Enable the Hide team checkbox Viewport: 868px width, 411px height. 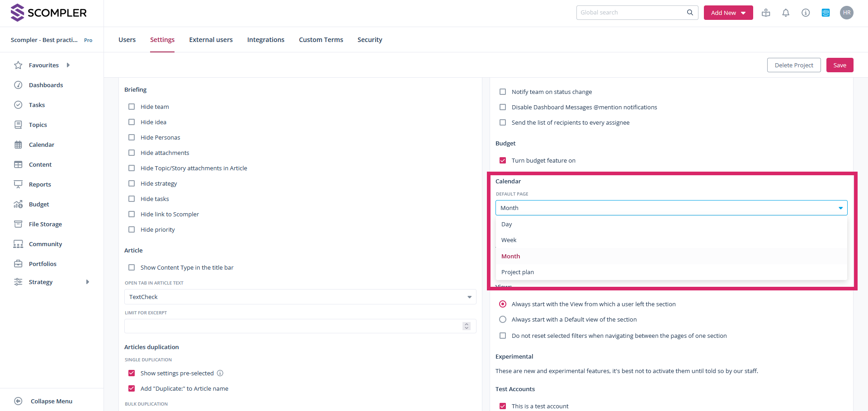[x=132, y=107]
